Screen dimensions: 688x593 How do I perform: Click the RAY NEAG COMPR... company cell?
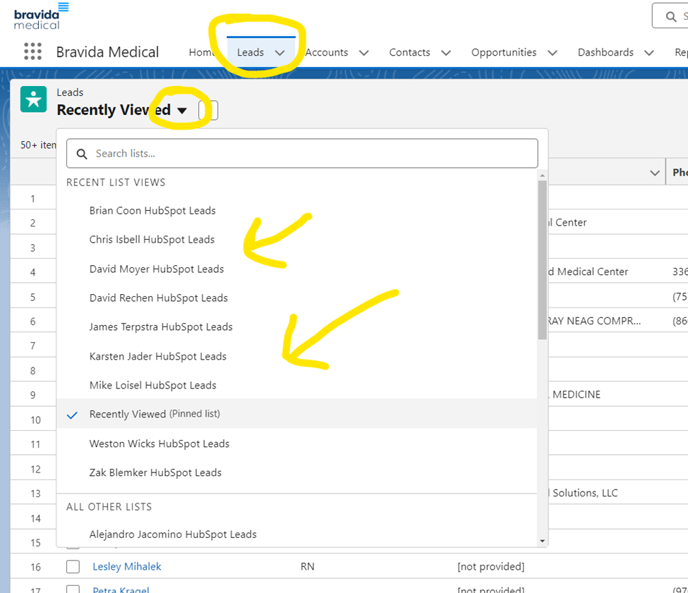pos(594,321)
